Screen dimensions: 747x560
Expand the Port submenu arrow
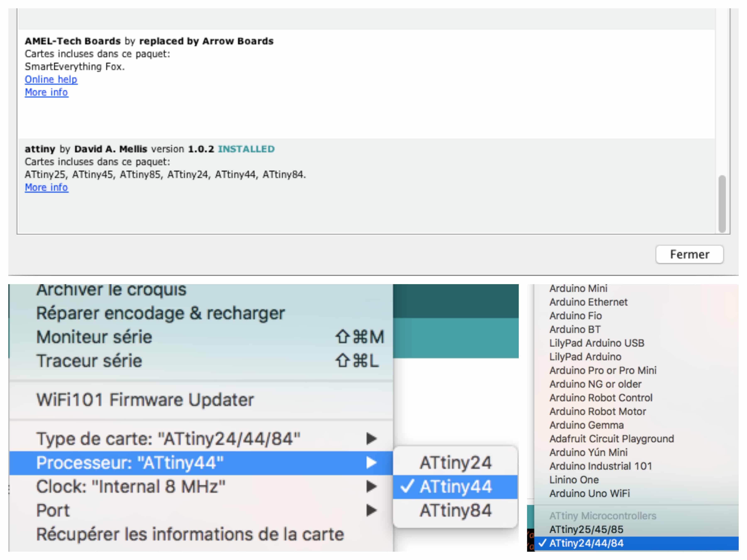coord(371,510)
